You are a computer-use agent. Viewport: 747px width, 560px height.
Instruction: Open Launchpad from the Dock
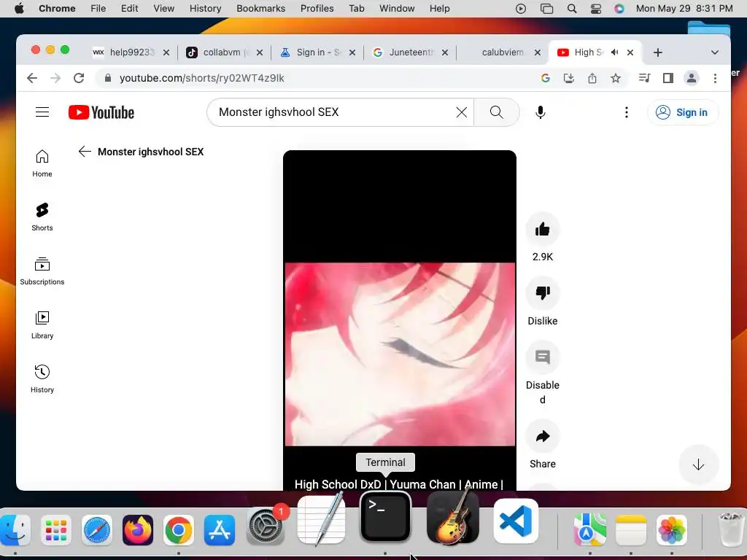click(56, 529)
